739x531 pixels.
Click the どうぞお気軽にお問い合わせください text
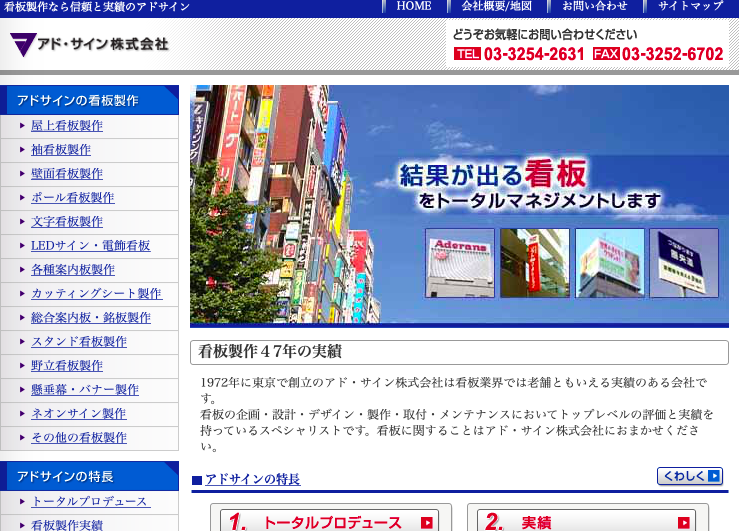click(x=545, y=34)
